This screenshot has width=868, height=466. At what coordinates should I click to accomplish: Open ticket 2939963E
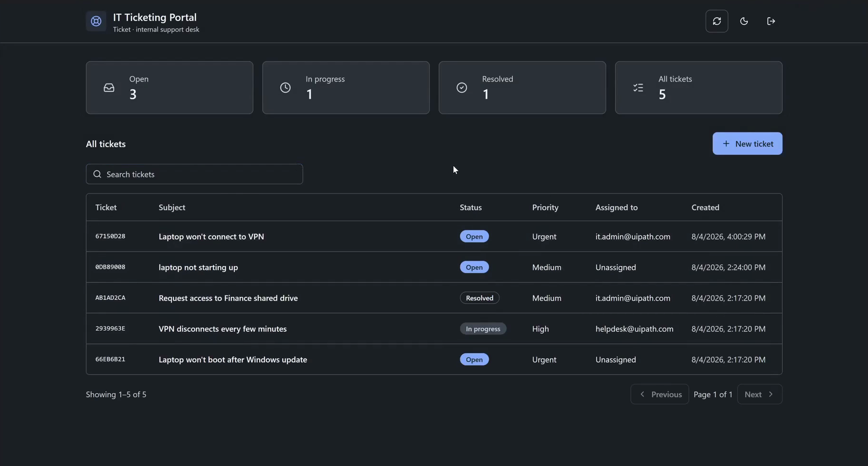click(x=110, y=328)
